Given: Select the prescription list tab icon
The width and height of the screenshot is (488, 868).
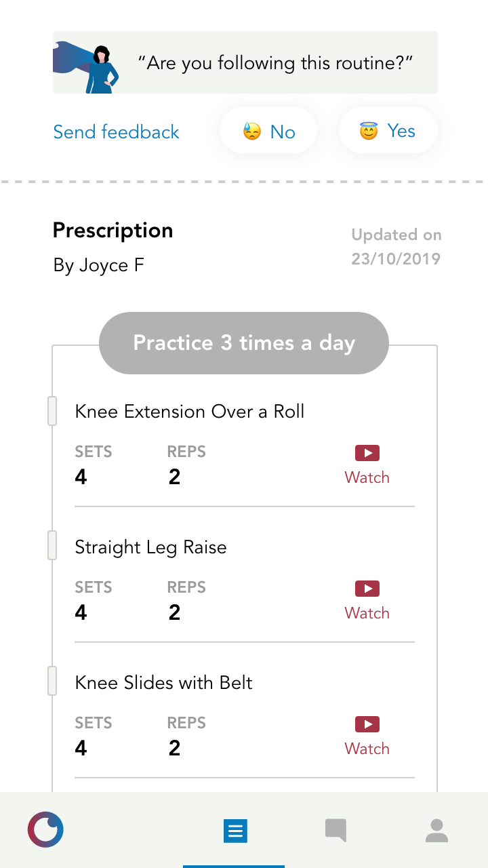Looking at the screenshot, I should coord(235,831).
